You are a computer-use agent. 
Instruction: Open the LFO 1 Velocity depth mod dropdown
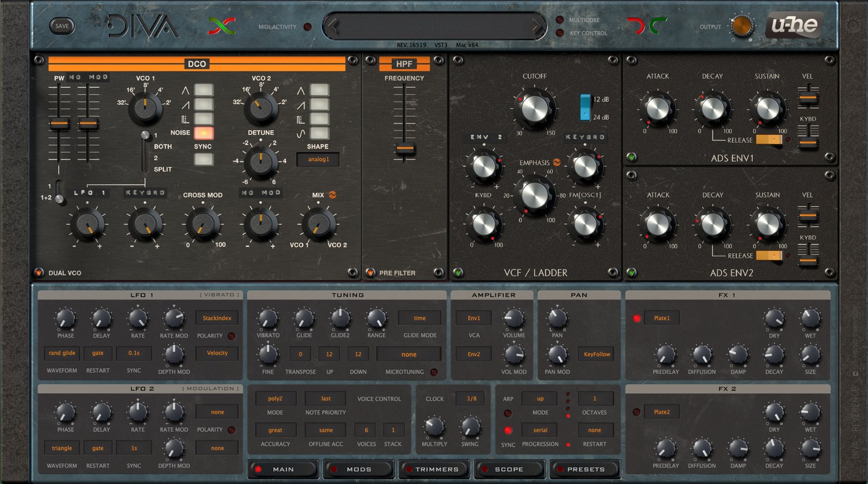217,353
